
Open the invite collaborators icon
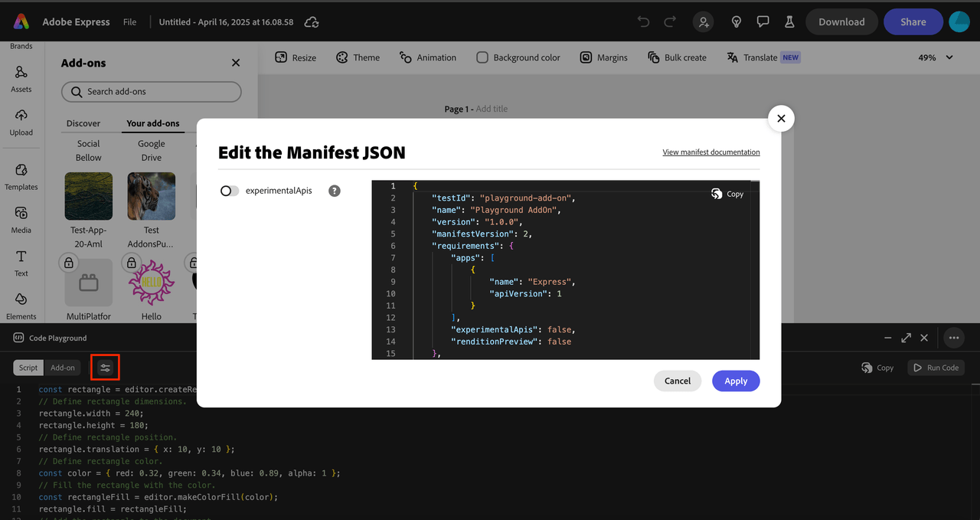click(703, 21)
